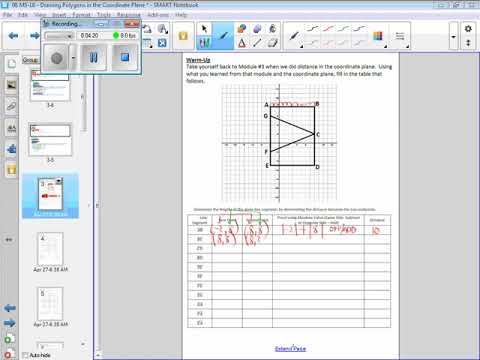The image size is (480, 360).
Task: Open the Add-ons menu
Action: pyautogui.click(x=158, y=15)
